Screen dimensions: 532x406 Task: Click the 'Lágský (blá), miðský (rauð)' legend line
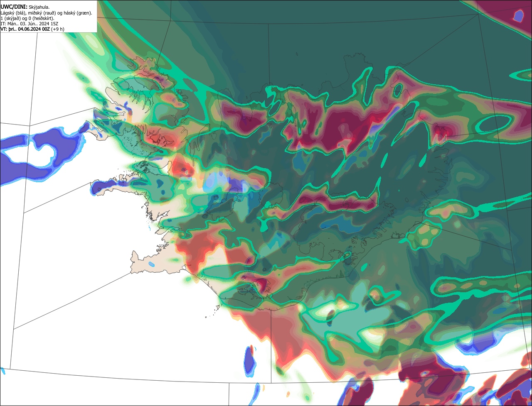47,13
